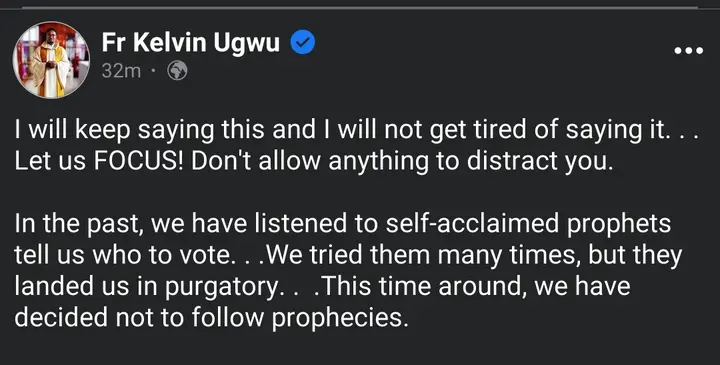Click the globe public-privacy icon

pyautogui.click(x=177, y=71)
